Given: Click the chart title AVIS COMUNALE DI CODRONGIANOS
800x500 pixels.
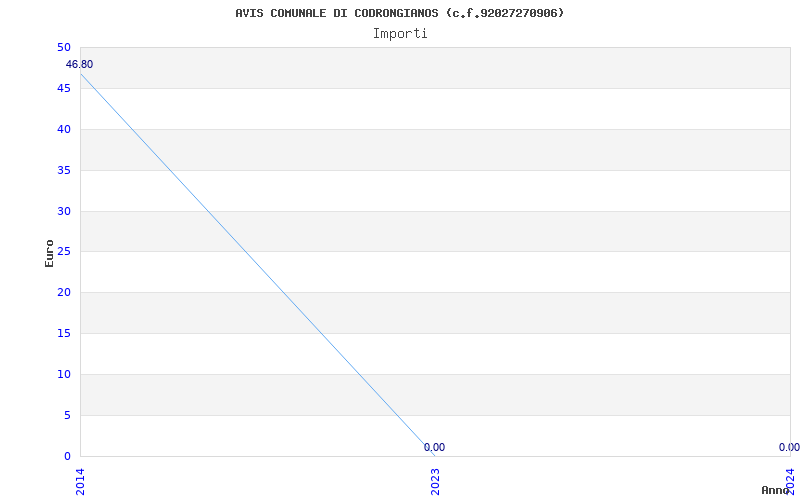Looking at the screenshot, I should point(400,13).
